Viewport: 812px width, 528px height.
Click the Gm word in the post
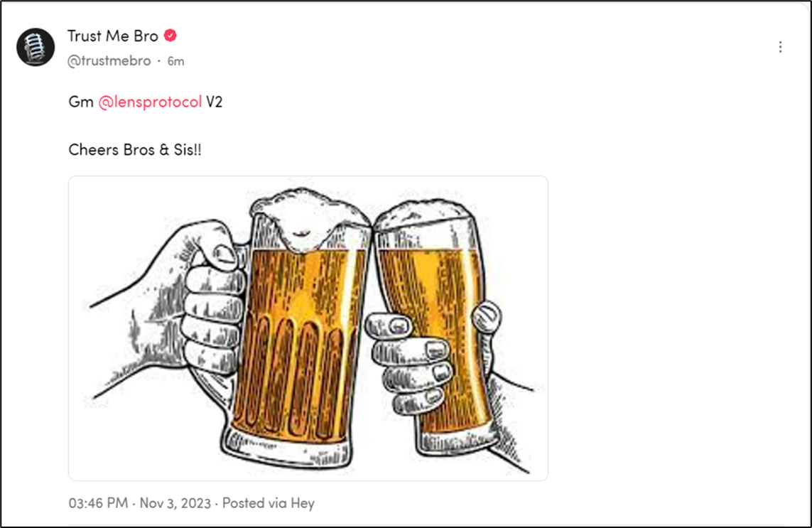[x=81, y=102]
